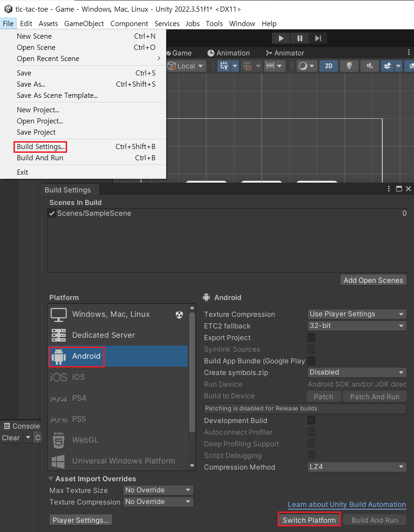Toggle 2D scene view mode
Viewport: 414px width, 532px height.
pyautogui.click(x=329, y=66)
